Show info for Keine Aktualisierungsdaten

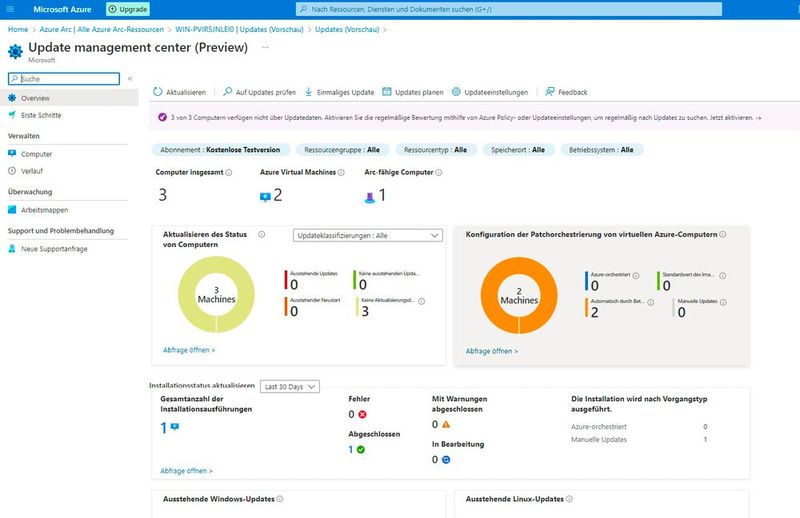pos(421,301)
